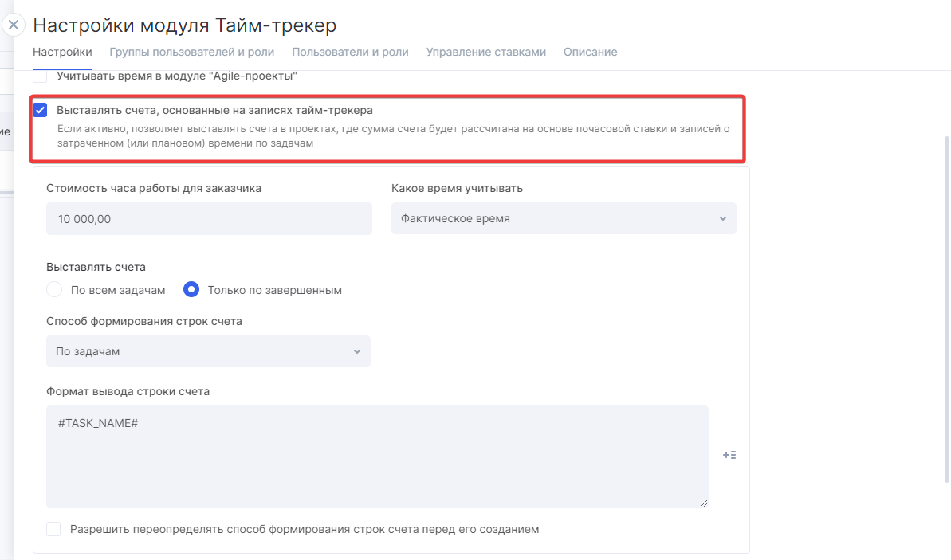951x560 pixels.
Task: Select the Настройки tab
Action: (62, 52)
